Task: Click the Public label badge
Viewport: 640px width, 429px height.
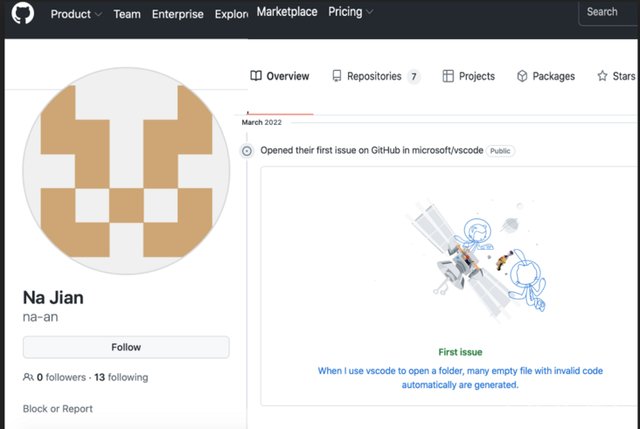Action: pos(500,151)
